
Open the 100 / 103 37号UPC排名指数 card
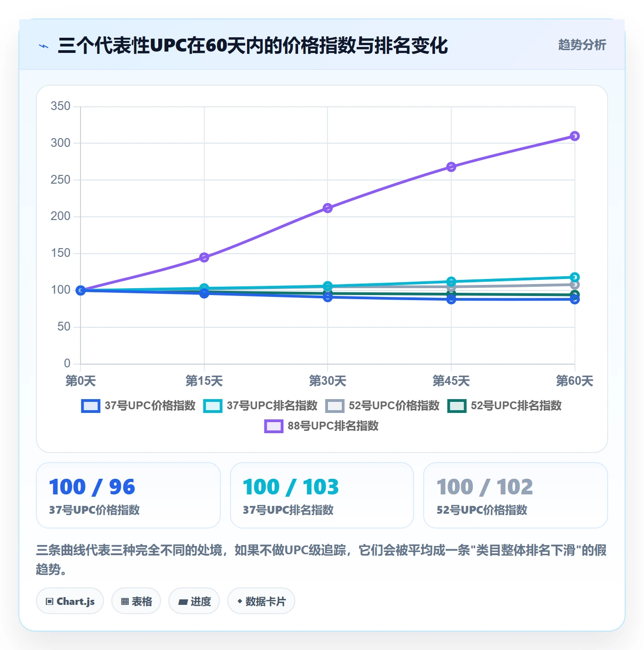(322, 495)
